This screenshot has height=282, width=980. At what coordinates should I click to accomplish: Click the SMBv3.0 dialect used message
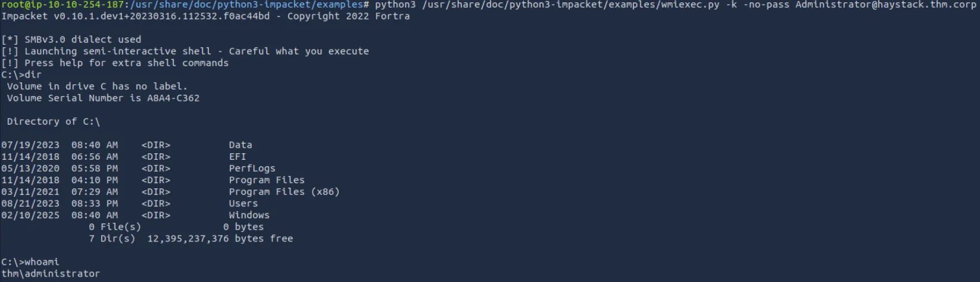[x=71, y=39]
